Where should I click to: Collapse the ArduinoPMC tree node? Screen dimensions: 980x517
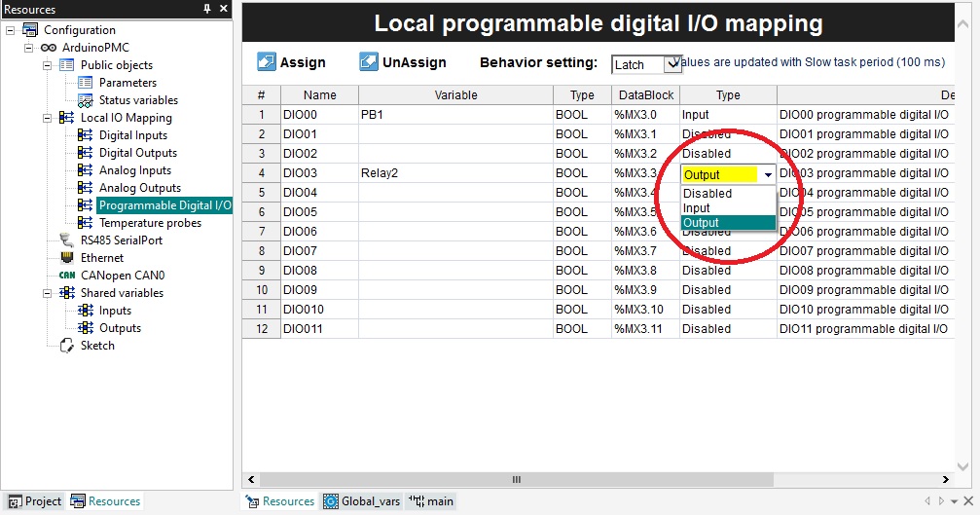tap(29, 48)
